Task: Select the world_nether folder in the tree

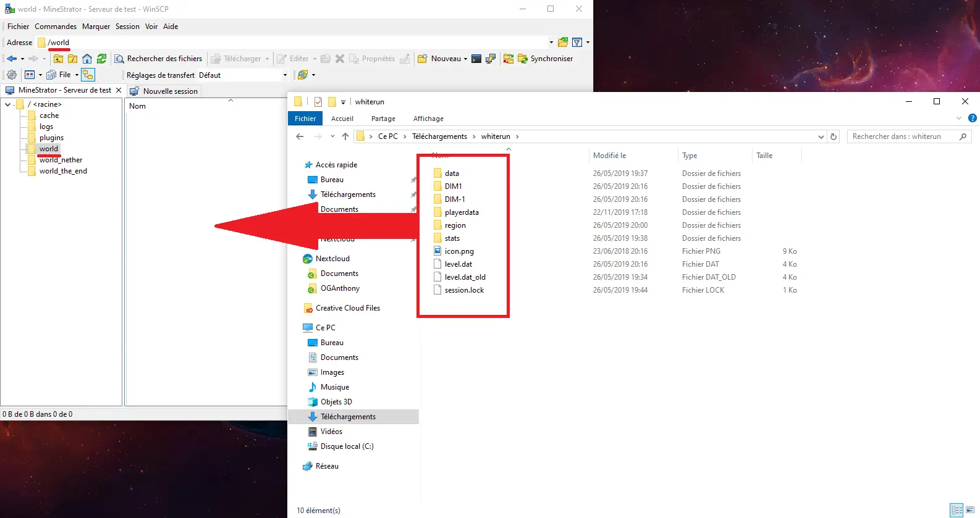Action: click(x=61, y=160)
